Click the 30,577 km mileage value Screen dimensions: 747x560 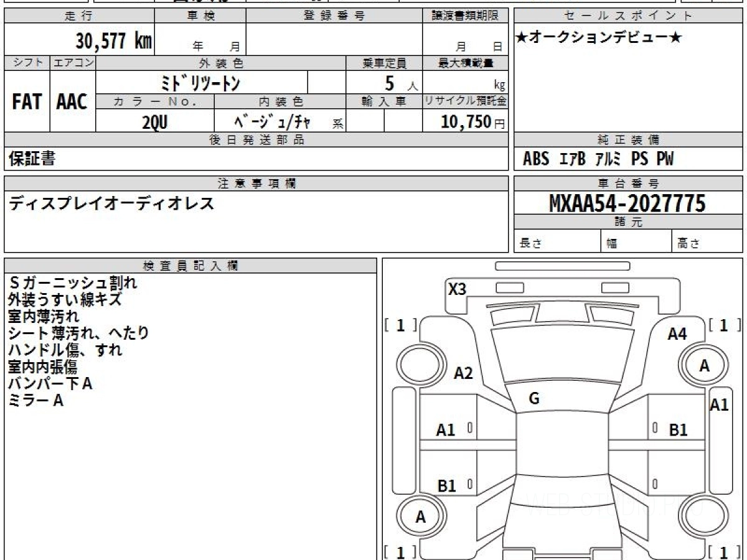coord(114,41)
